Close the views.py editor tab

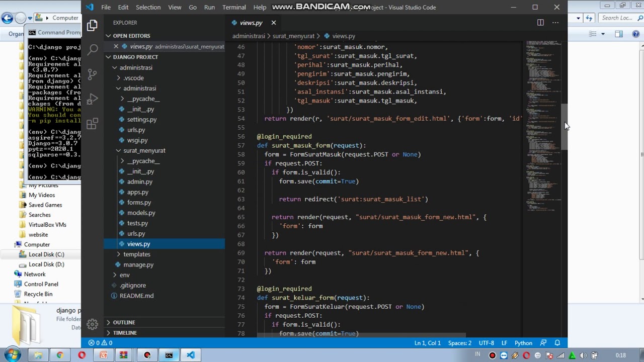tap(274, 23)
